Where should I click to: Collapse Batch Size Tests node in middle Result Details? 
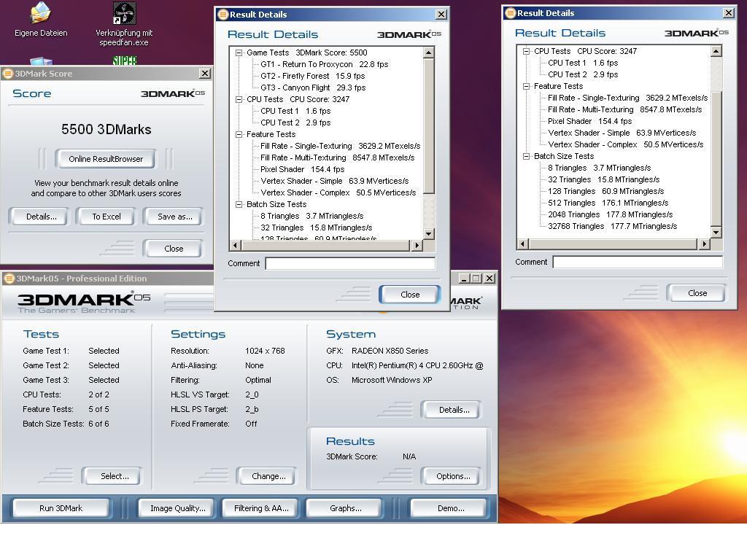coord(239,204)
